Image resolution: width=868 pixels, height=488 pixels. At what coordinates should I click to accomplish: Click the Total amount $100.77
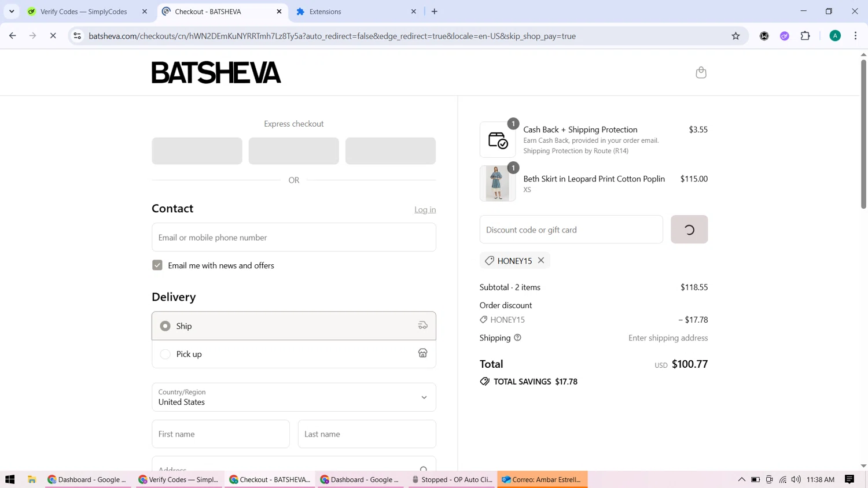[690, 364]
